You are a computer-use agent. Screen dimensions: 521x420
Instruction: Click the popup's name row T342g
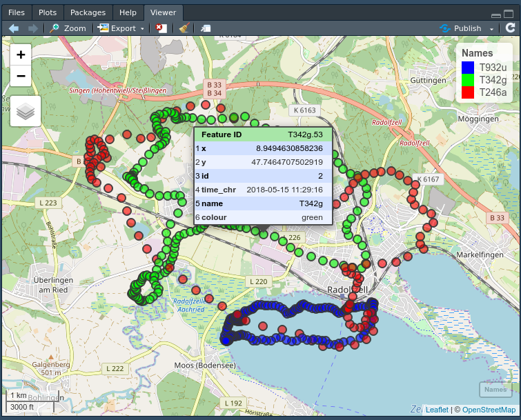(263, 203)
